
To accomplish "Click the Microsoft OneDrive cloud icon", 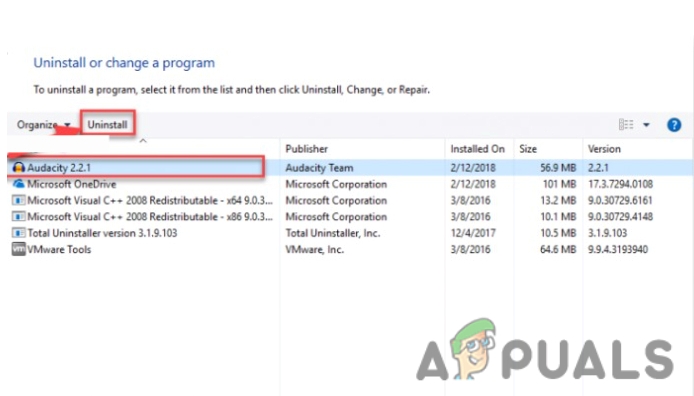I will pos(19,184).
